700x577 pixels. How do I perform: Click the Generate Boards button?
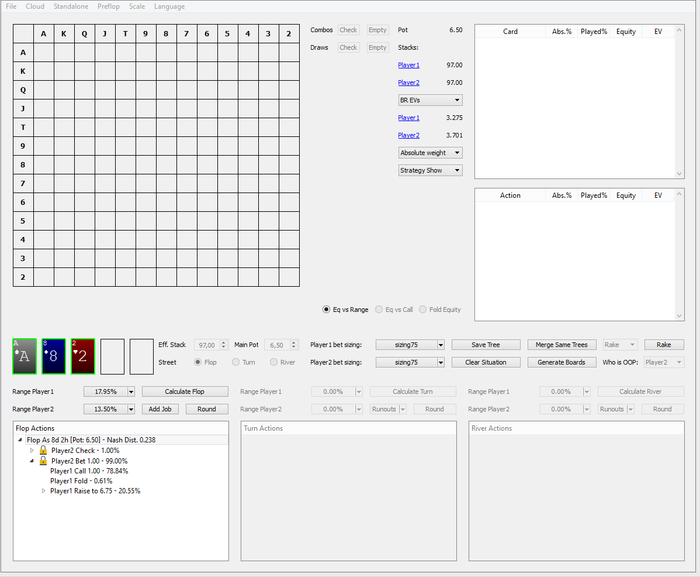(562, 362)
